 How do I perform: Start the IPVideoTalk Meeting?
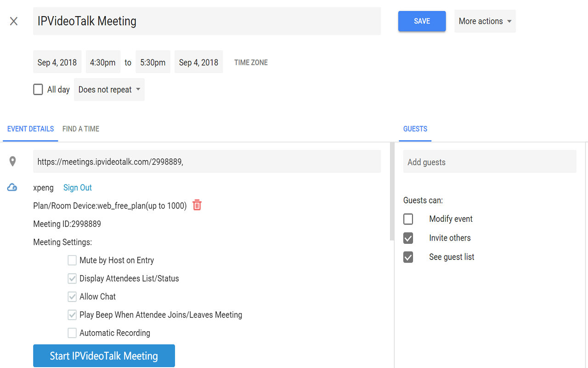(104, 356)
